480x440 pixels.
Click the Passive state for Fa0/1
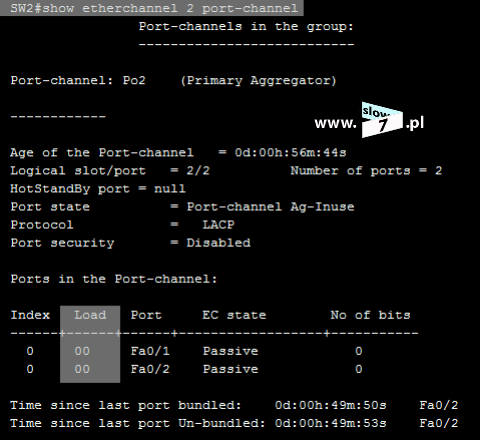pyautogui.click(x=230, y=351)
